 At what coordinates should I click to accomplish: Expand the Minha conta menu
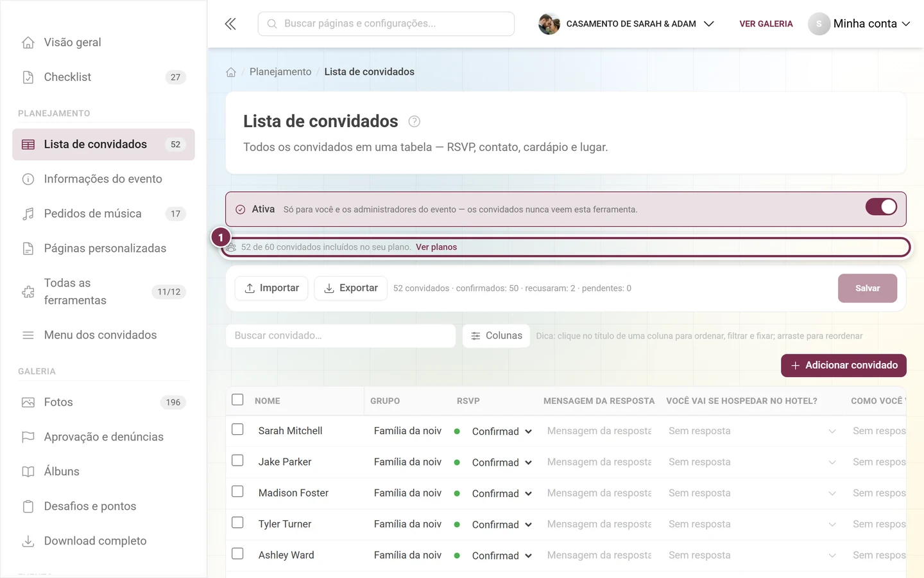pos(859,24)
